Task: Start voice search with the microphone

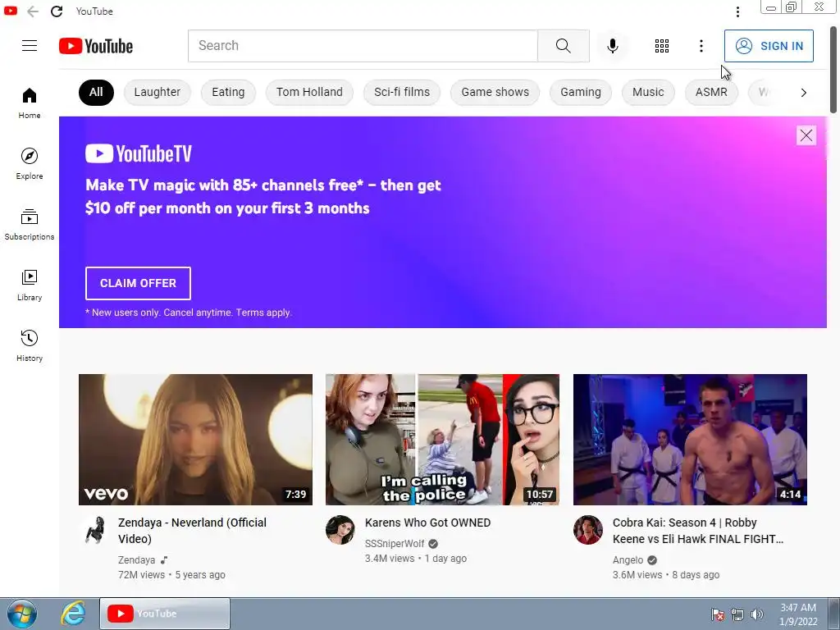Action: (x=612, y=46)
